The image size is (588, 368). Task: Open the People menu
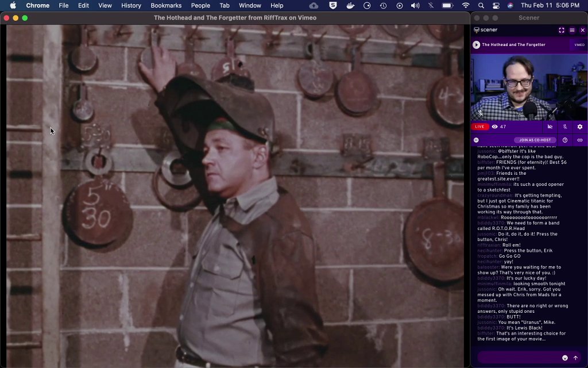pos(200,5)
